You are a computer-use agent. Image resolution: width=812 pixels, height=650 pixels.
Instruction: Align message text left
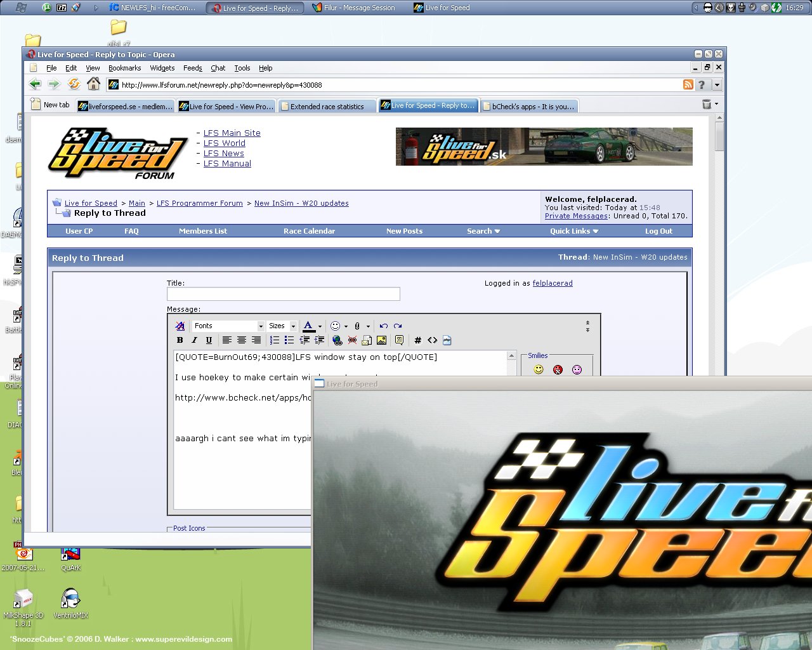tap(226, 340)
